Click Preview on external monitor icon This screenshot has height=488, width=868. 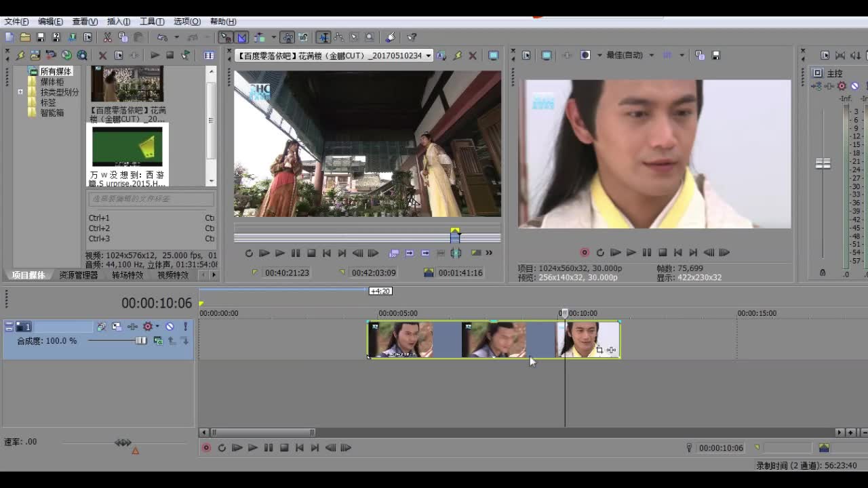tap(547, 56)
